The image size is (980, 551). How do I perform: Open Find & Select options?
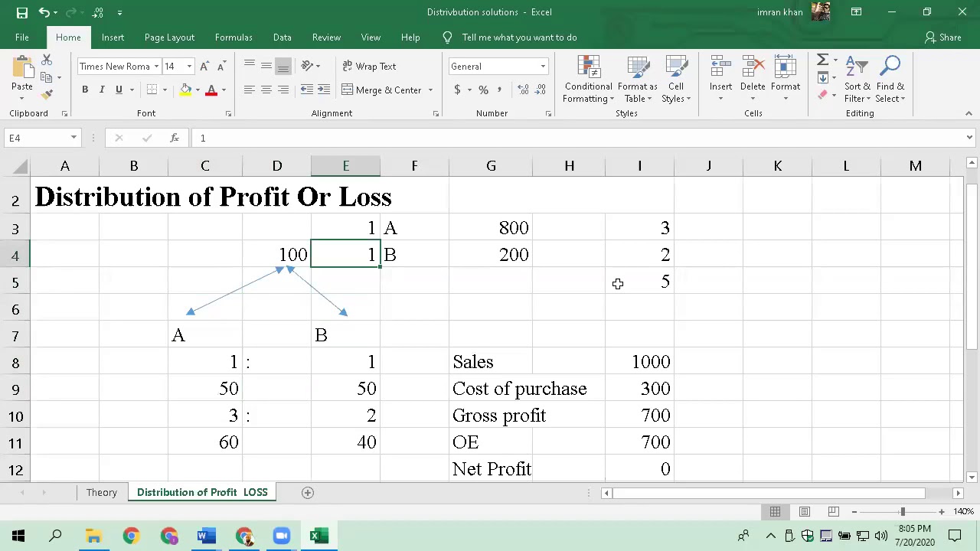pyautogui.click(x=890, y=80)
